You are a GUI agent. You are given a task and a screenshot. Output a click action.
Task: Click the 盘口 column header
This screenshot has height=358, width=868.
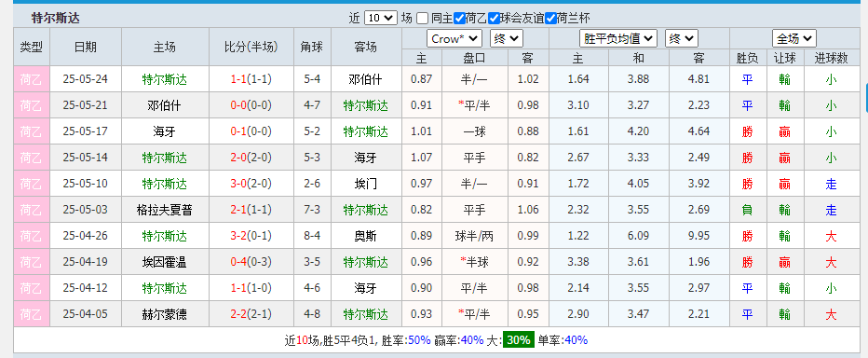pos(474,58)
